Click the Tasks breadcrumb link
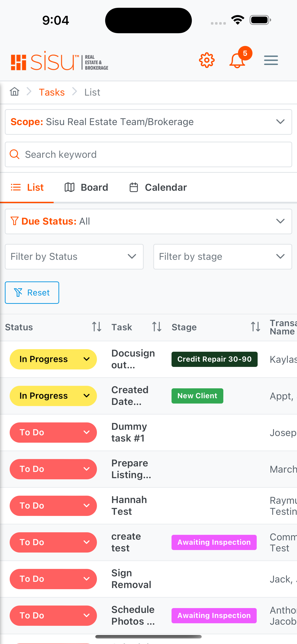297x644 pixels. (x=52, y=92)
